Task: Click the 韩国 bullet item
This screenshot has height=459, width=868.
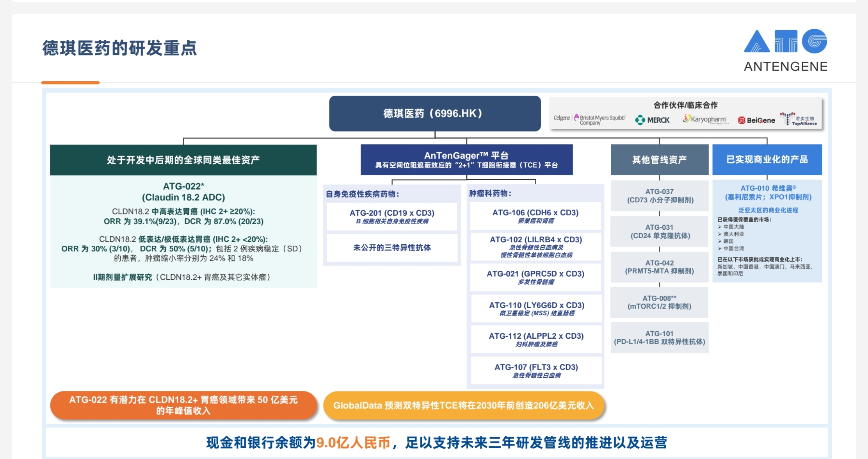Action: [728, 241]
